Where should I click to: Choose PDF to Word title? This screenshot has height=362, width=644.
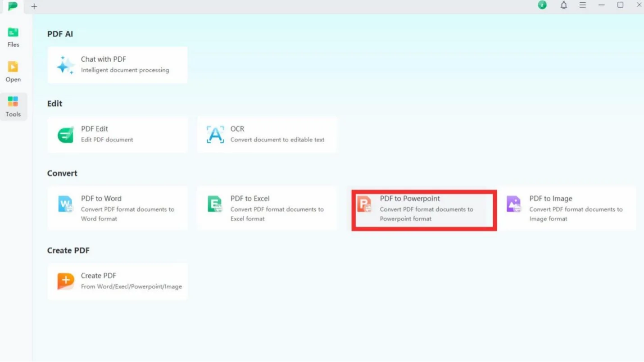pos(101,199)
